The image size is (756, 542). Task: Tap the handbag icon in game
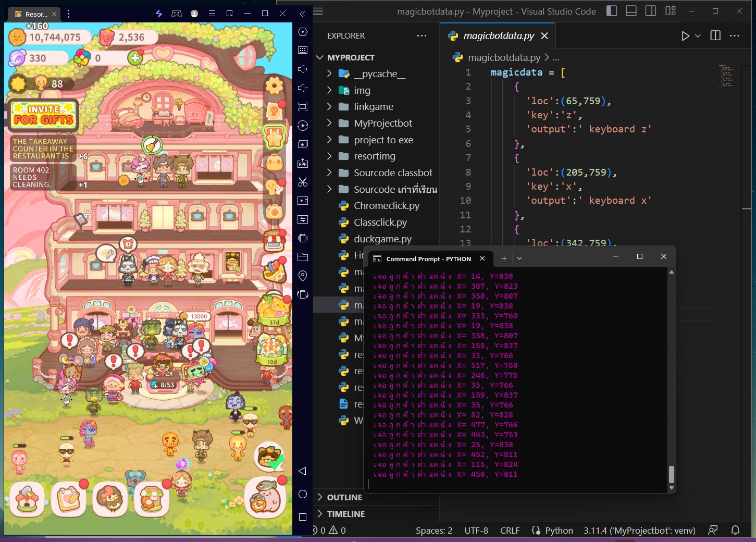[274, 163]
